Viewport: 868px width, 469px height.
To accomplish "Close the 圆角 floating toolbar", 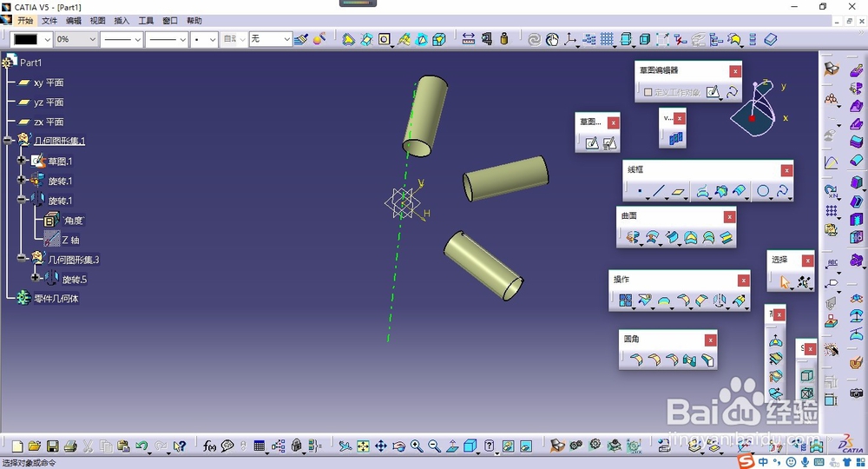I will click(x=710, y=340).
